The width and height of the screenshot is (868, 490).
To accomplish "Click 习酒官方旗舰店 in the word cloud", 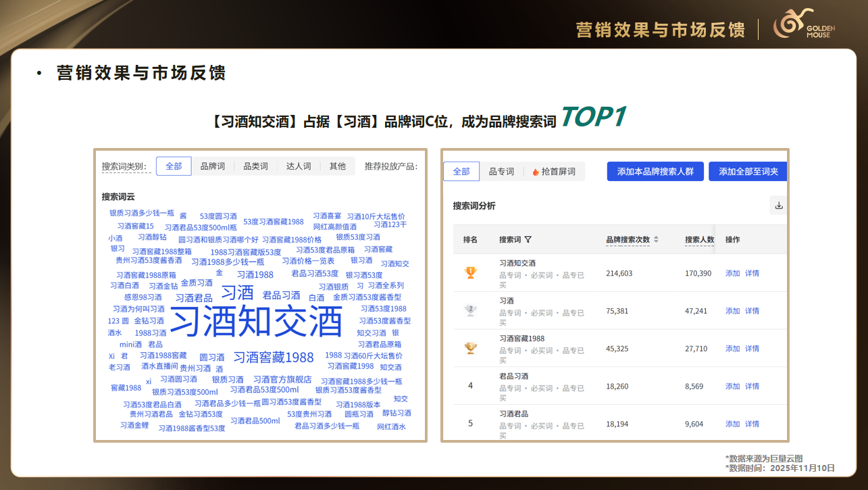I will (x=282, y=380).
